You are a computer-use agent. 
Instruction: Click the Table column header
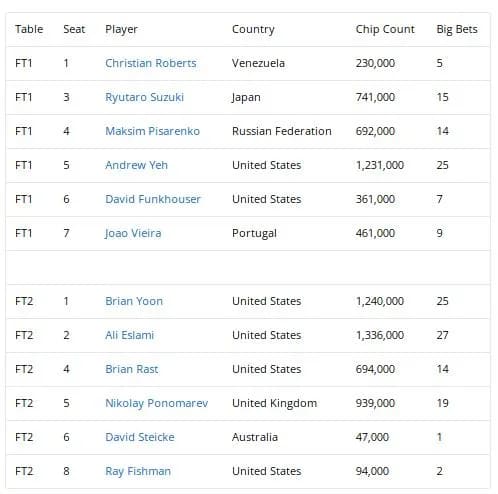click(x=29, y=29)
